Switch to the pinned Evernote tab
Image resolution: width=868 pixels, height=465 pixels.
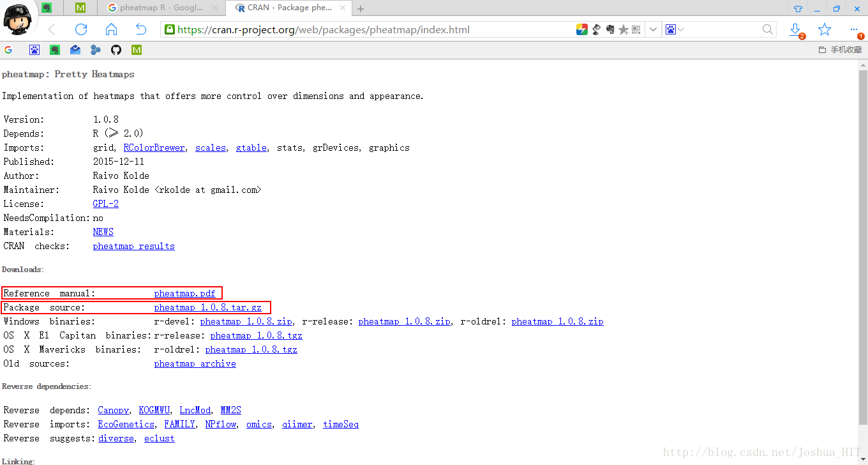tap(47, 8)
